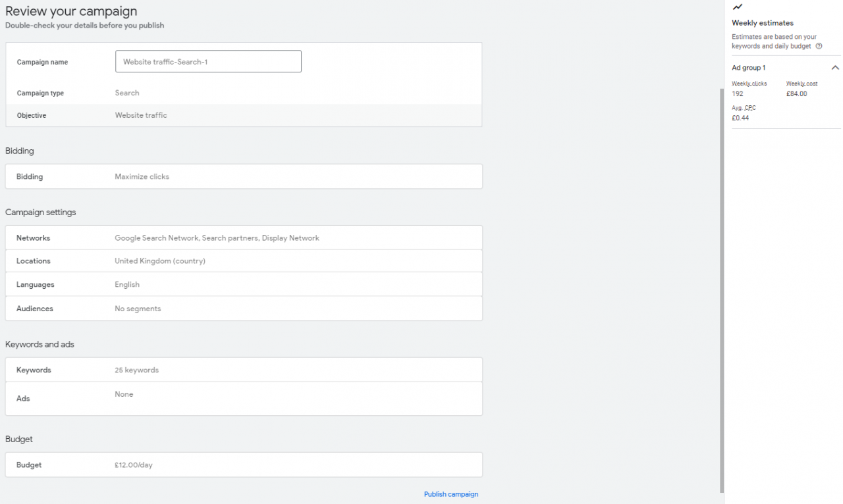Open the Networks setting row

(x=244, y=238)
